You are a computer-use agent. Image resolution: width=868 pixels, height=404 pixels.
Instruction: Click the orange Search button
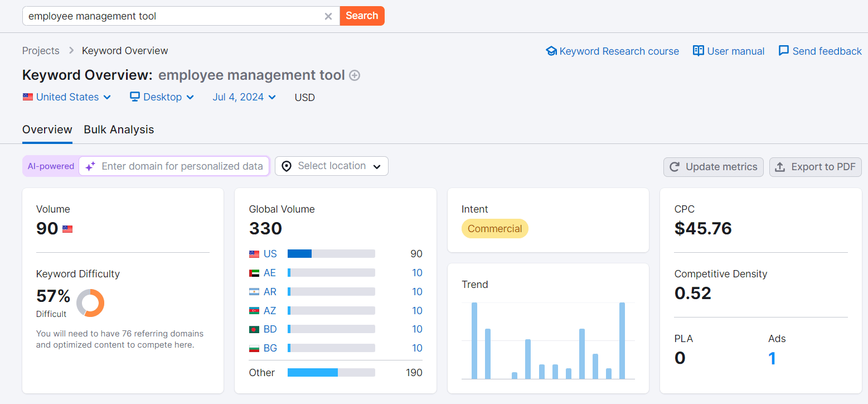click(362, 16)
